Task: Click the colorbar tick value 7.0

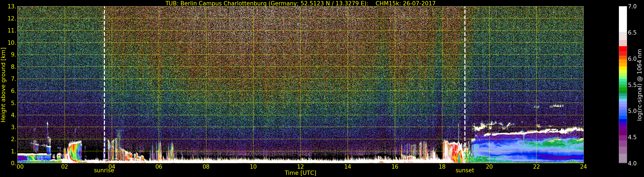Action: [632, 6]
